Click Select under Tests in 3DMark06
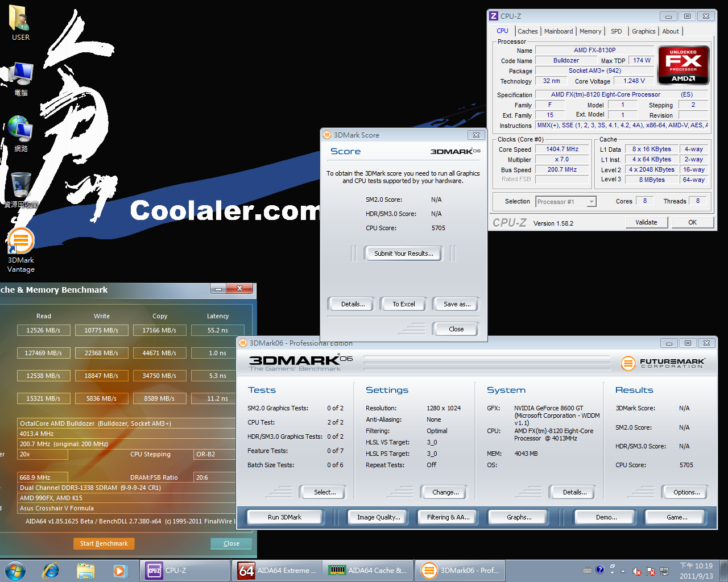728x582 pixels. tap(324, 492)
